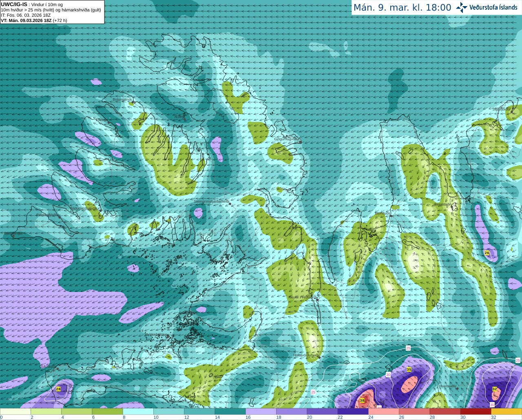Click the VT: Mán. 09.03.2026 18Z (+72 h) line
The image size is (522, 420).
[x=34, y=20]
